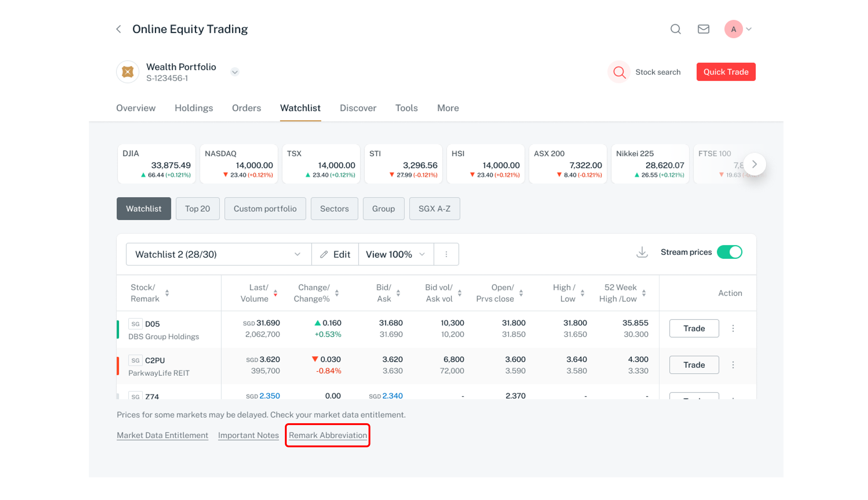Image resolution: width=868 pixels, height=500 pixels.
Task: Click the D05 stock code
Action: [x=152, y=324]
